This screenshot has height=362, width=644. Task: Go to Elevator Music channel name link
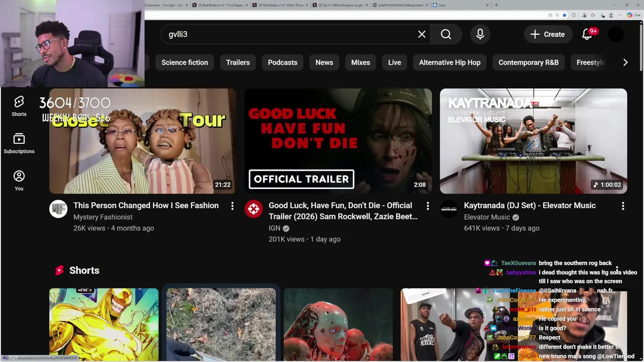487,217
